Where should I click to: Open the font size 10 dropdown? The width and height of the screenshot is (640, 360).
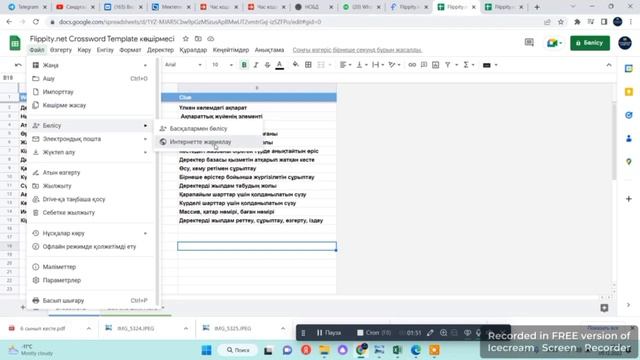click(222, 65)
